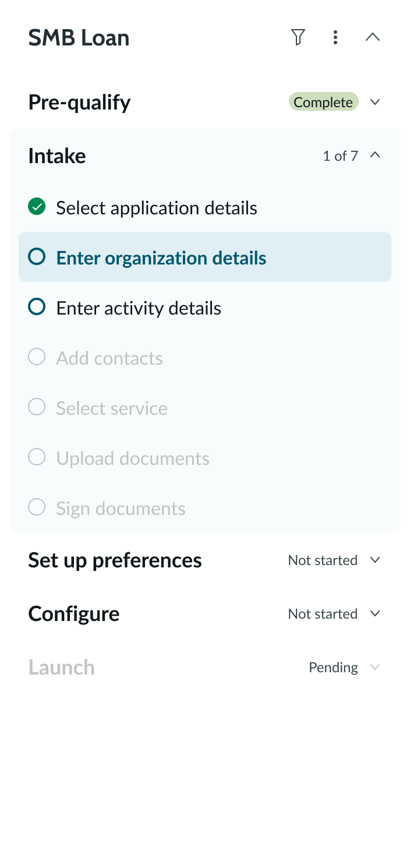Open the filter icon at the top

(x=298, y=37)
